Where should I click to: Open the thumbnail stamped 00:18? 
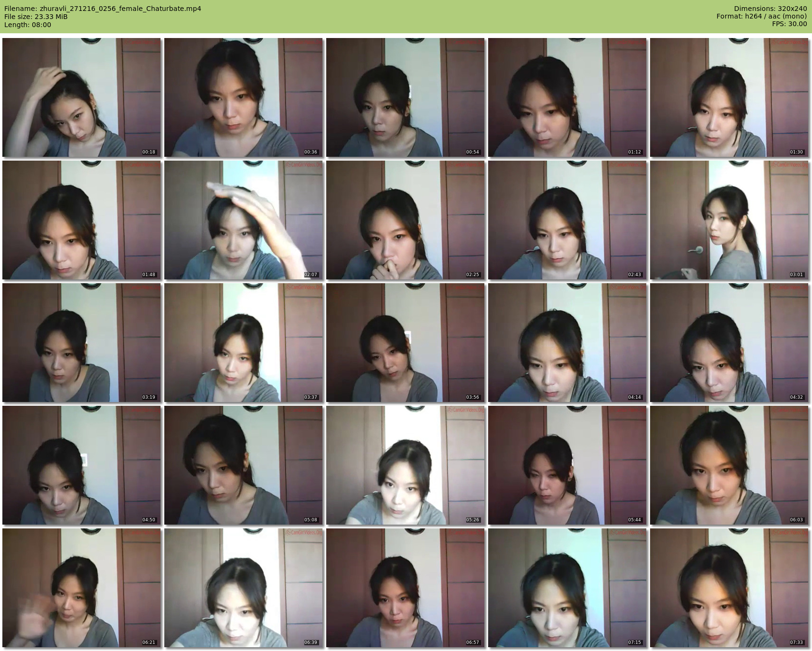pyautogui.click(x=81, y=97)
